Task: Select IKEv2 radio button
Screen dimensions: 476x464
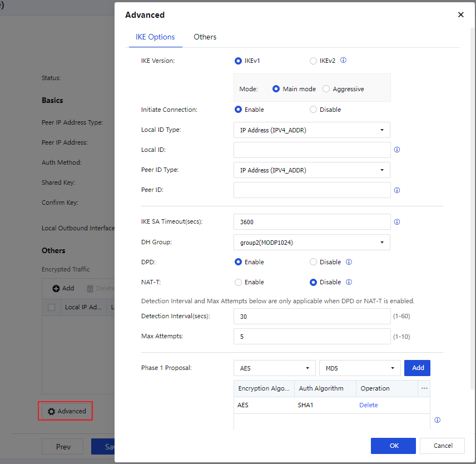Action: point(314,61)
